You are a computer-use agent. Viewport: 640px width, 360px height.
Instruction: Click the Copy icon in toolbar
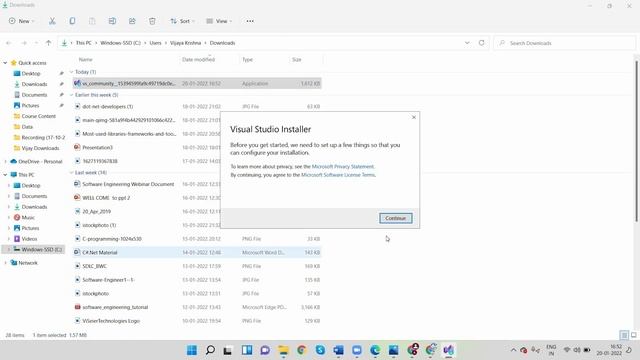pyautogui.click(x=72, y=21)
